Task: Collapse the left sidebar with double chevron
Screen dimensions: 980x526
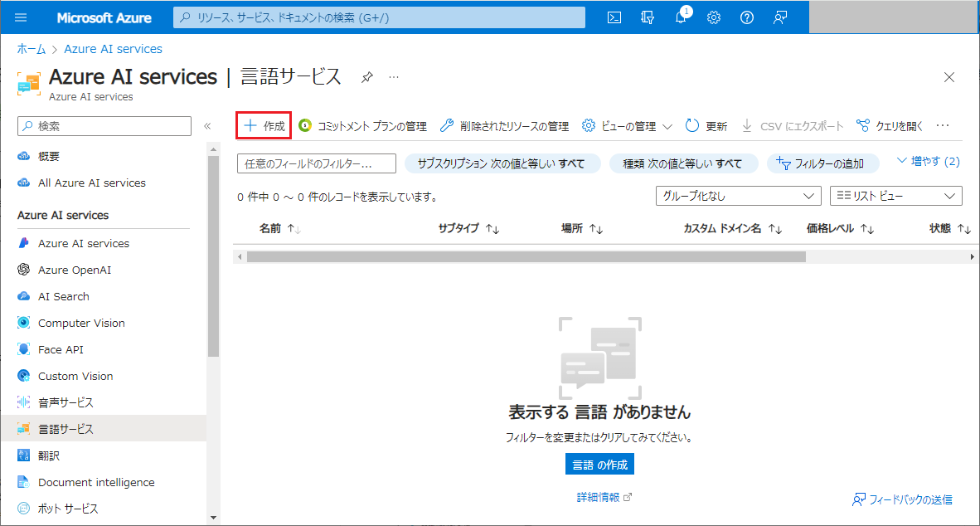Action: point(207,126)
